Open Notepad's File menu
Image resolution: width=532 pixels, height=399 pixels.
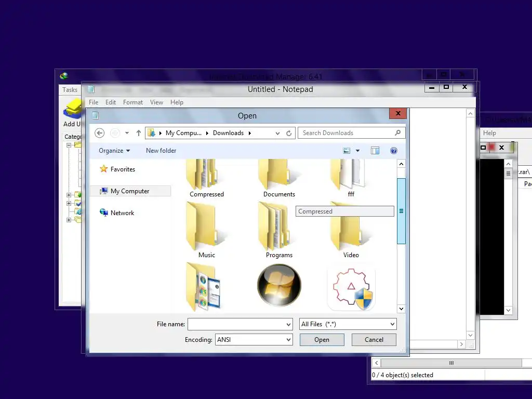(x=94, y=102)
